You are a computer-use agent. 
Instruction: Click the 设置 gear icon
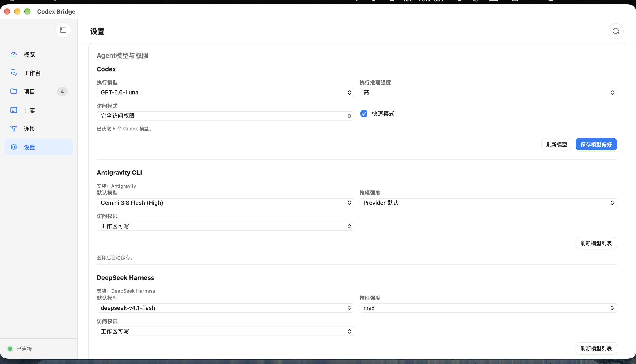(14, 147)
